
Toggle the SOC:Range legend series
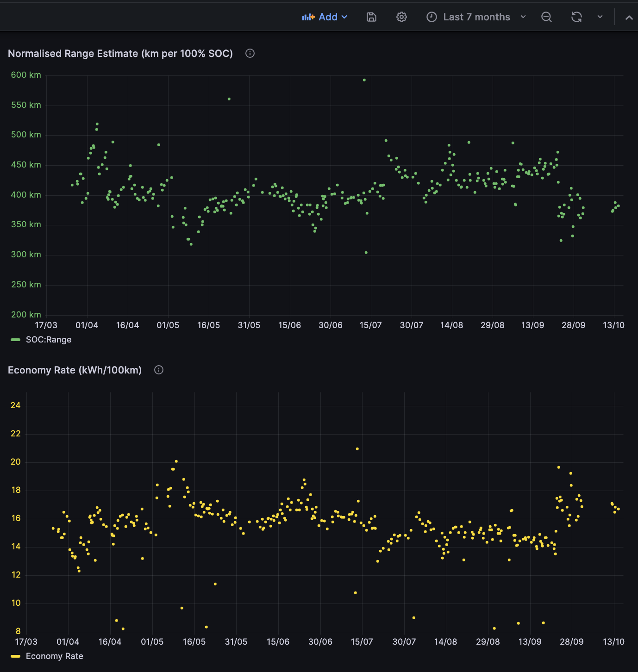49,340
